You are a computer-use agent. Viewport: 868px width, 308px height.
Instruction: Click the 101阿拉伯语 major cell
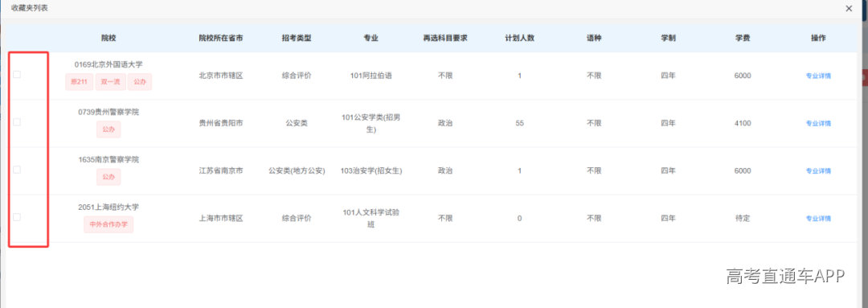click(x=371, y=76)
